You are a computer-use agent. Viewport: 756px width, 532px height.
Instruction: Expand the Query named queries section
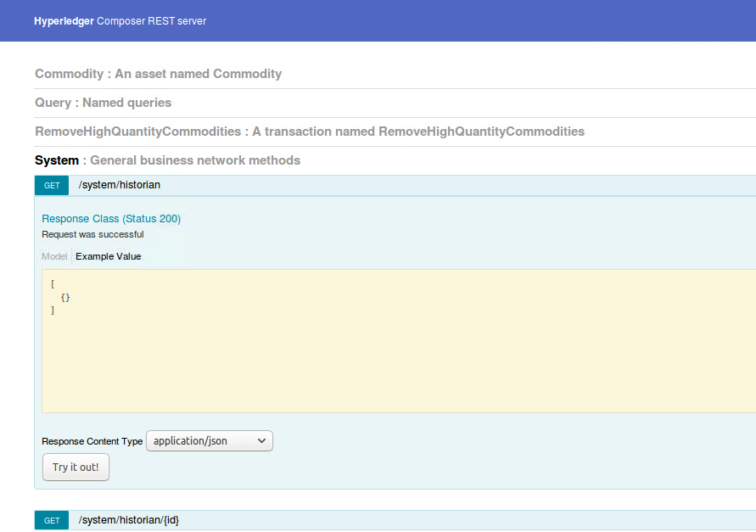pyautogui.click(x=104, y=103)
